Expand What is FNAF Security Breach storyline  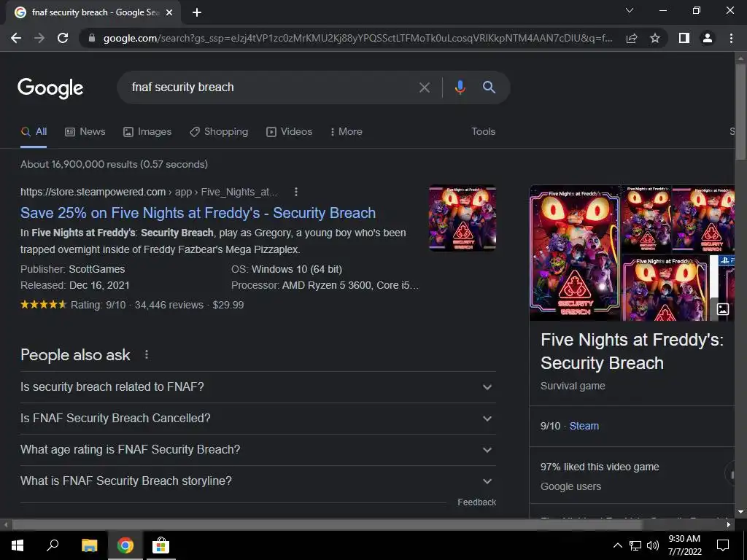pos(258,481)
